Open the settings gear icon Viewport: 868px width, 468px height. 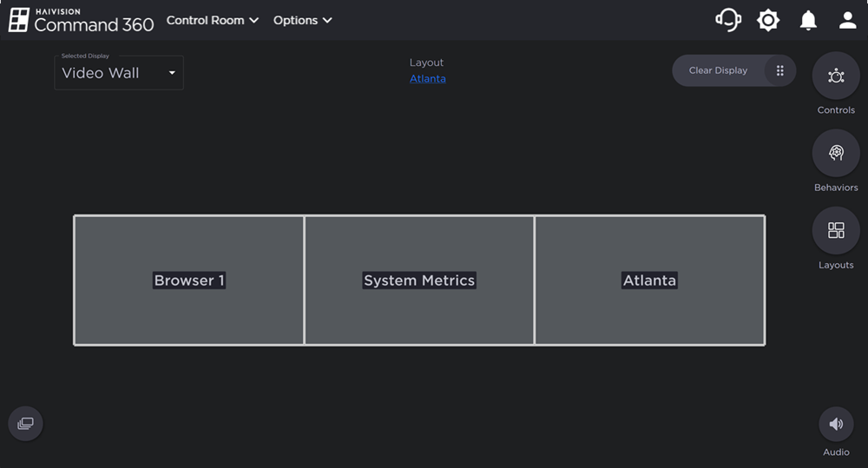click(x=768, y=21)
